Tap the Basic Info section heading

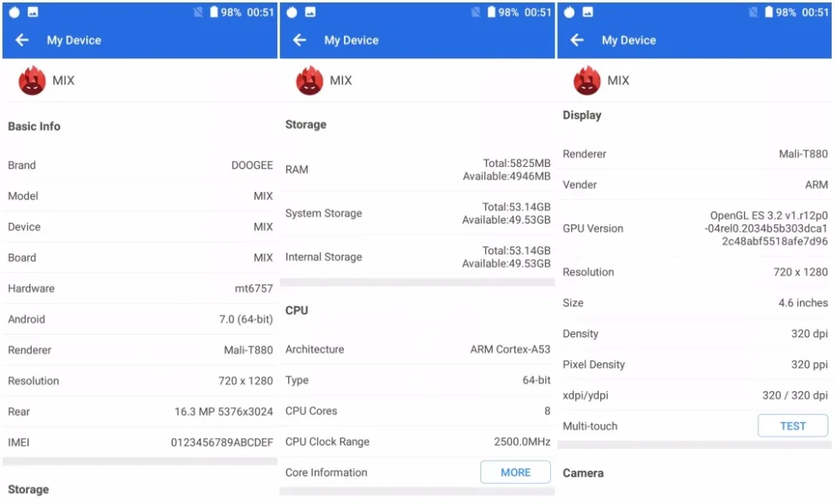(x=34, y=126)
